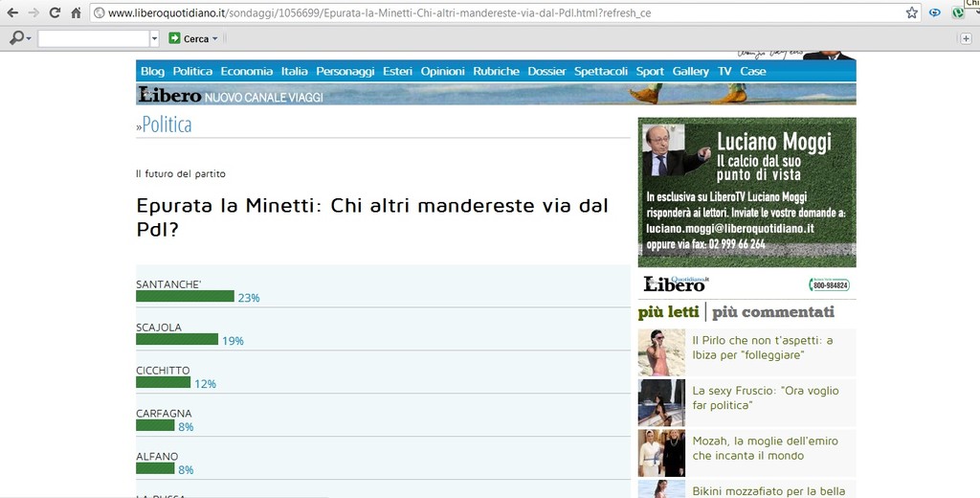Open the Cerca button dropdown arrow

coord(214,39)
